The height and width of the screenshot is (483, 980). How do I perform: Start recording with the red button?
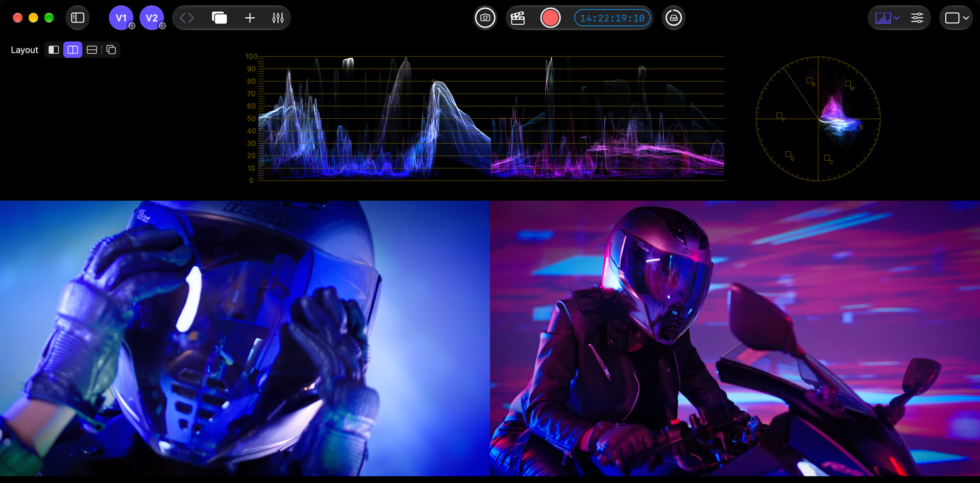[550, 18]
